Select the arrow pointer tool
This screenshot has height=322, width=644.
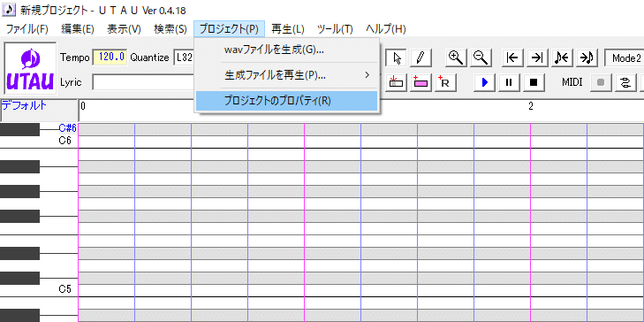(x=397, y=58)
